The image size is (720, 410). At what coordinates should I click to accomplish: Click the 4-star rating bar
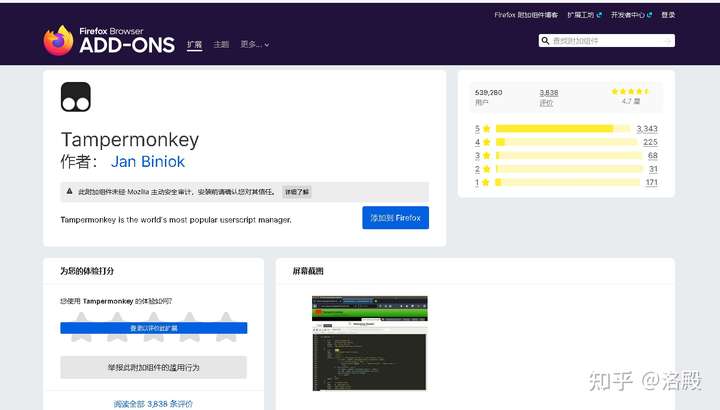(x=567, y=142)
